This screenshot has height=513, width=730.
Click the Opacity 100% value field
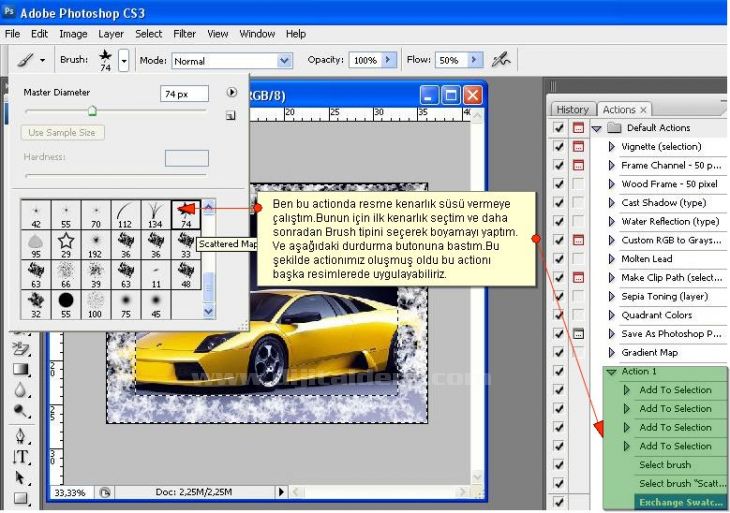pos(365,60)
